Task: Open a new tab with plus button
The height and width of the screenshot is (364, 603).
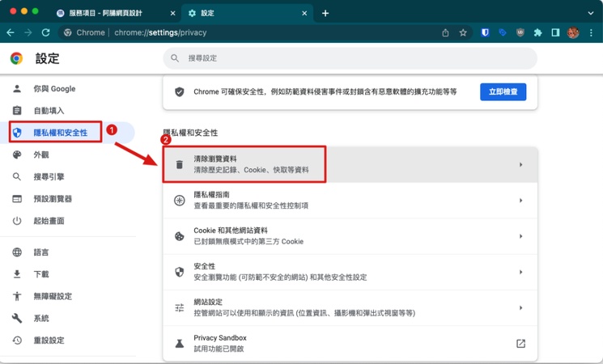Action: pos(325,13)
